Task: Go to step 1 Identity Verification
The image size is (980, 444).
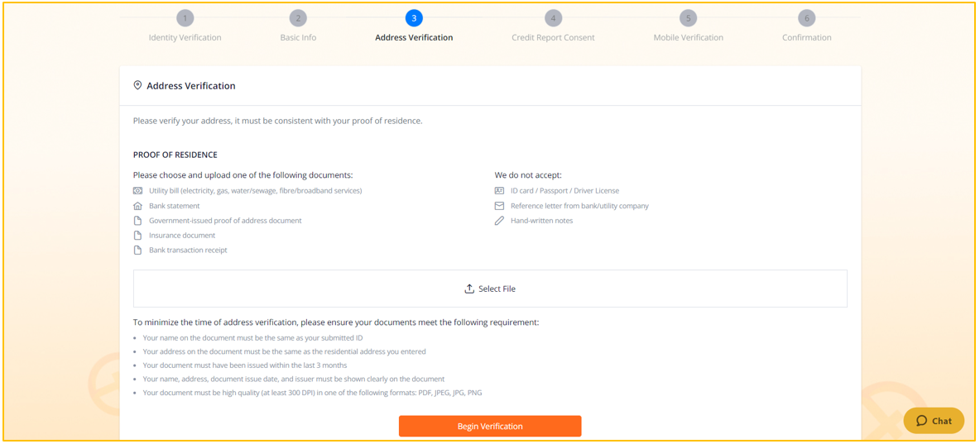Action: [185, 18]
